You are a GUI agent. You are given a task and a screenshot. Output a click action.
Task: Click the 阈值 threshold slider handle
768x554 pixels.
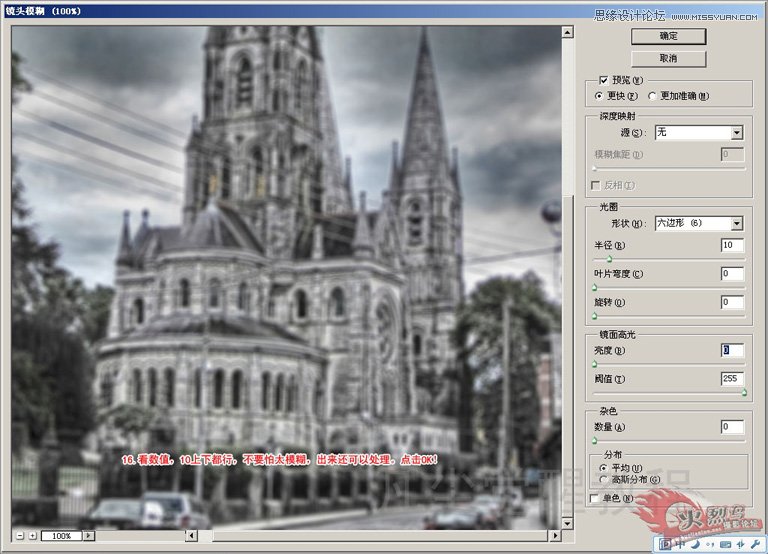[x=744, y=393]
